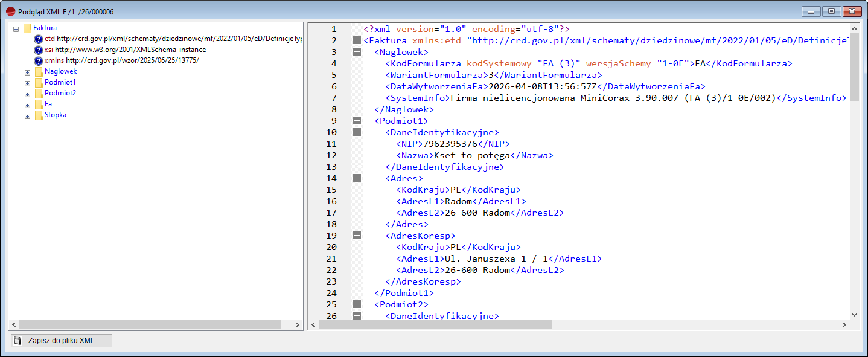Select the xmlns wzor/2025/06/25/13775 row
Viewport: 868px width, 357px height.
[x=122, y=60]
